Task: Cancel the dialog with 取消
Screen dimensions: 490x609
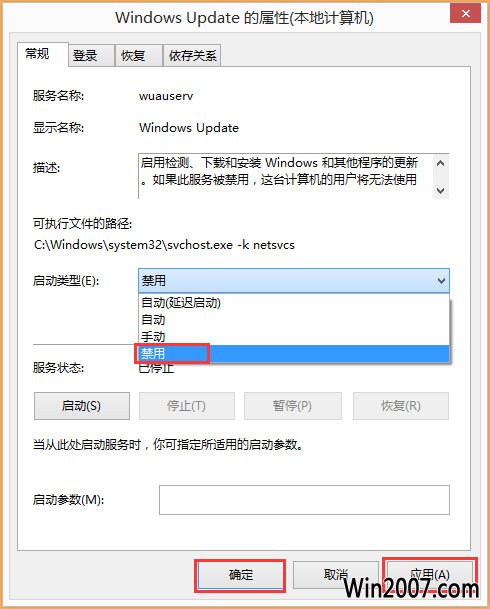Action: 335,575
